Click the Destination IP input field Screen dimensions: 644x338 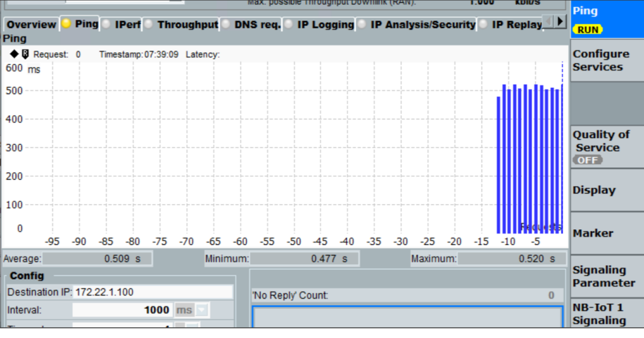pos(153,292)
